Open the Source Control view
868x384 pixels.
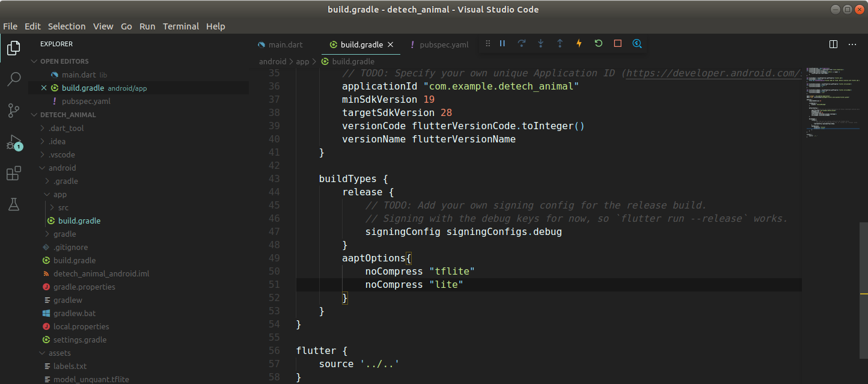pos(14,111)
